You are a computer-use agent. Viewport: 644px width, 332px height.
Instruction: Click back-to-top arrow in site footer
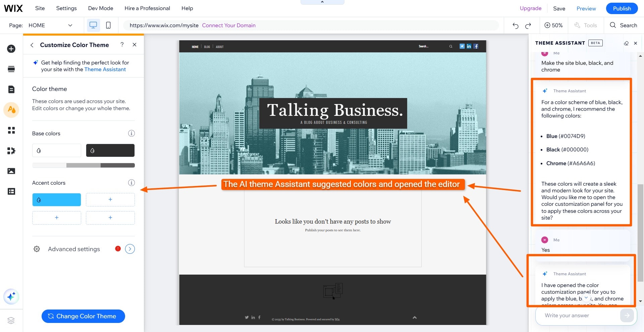(415, 318)
